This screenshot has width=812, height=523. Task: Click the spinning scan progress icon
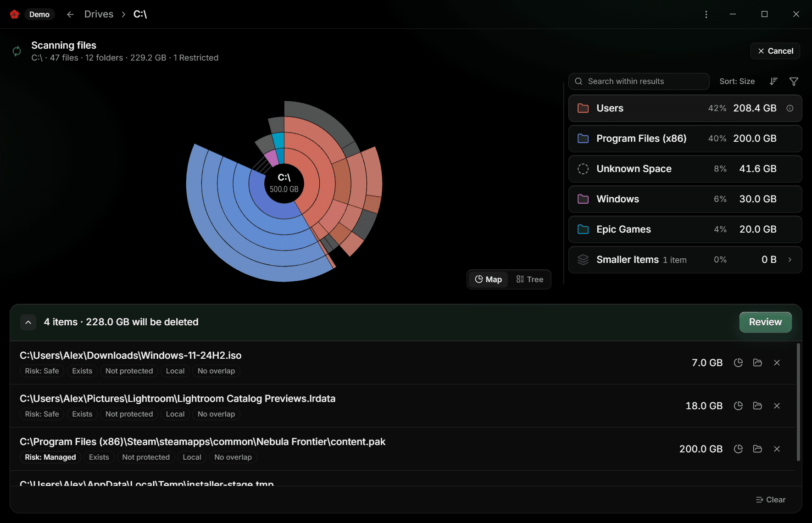[17, 51]
